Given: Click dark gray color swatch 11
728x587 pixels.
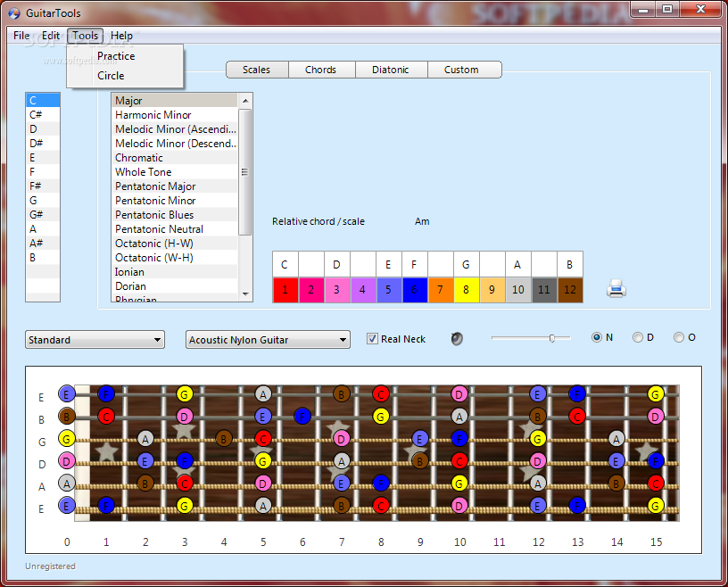Looking at the screenshot, I should click(x=543, y=290).
